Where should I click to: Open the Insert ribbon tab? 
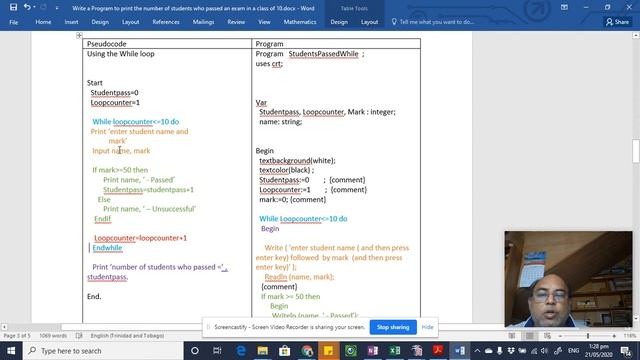[x=71, y=22]
